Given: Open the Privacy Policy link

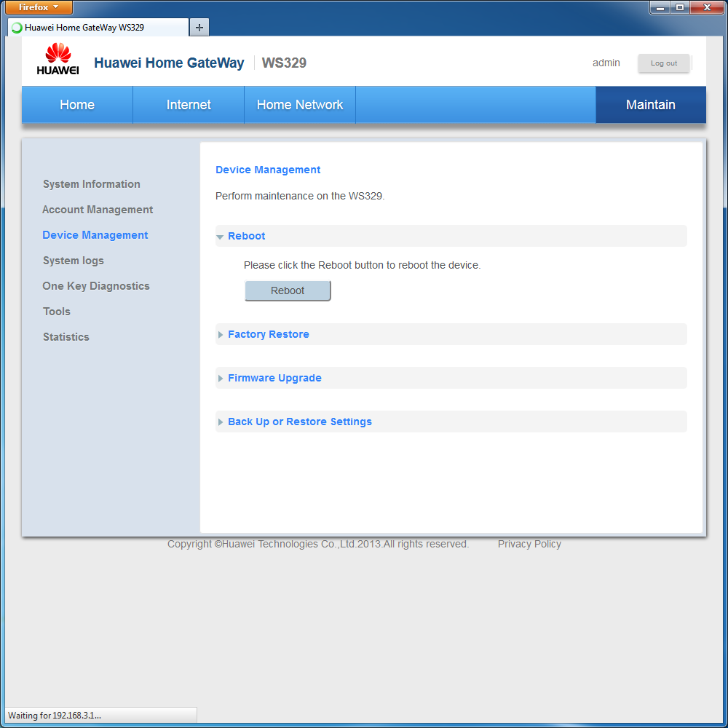Looking at the screenshot, I should [529, 544].
